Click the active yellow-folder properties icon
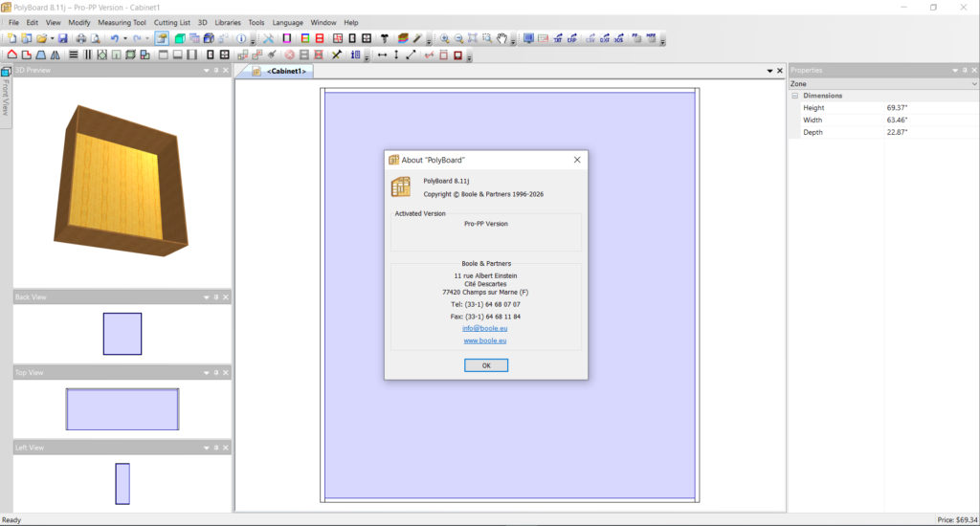The image size is (980, 526). point(162,38)
